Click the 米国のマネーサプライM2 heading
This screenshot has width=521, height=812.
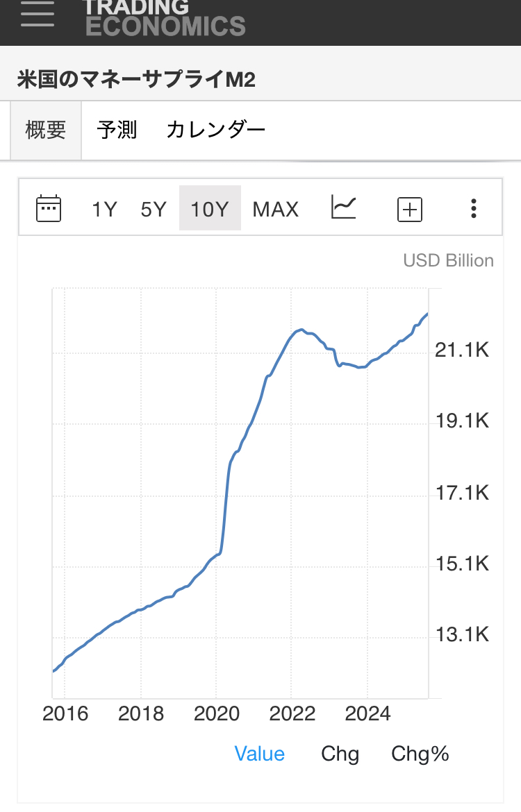point(136,80)
